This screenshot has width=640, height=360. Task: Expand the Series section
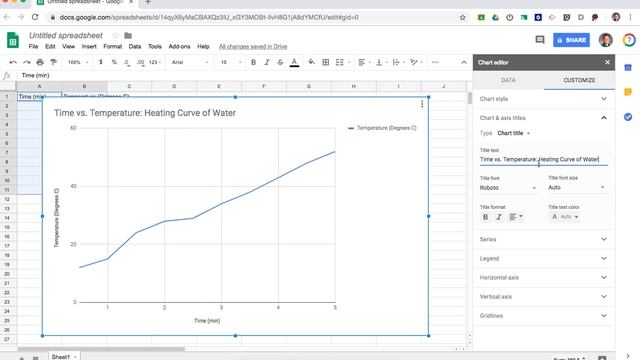[x=544, y=239]
